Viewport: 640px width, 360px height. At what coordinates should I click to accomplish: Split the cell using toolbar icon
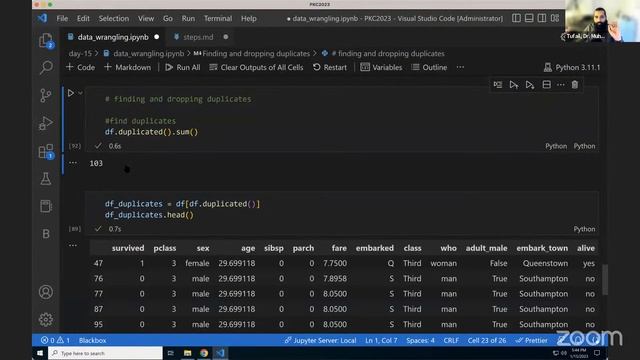tap(547, 85)
